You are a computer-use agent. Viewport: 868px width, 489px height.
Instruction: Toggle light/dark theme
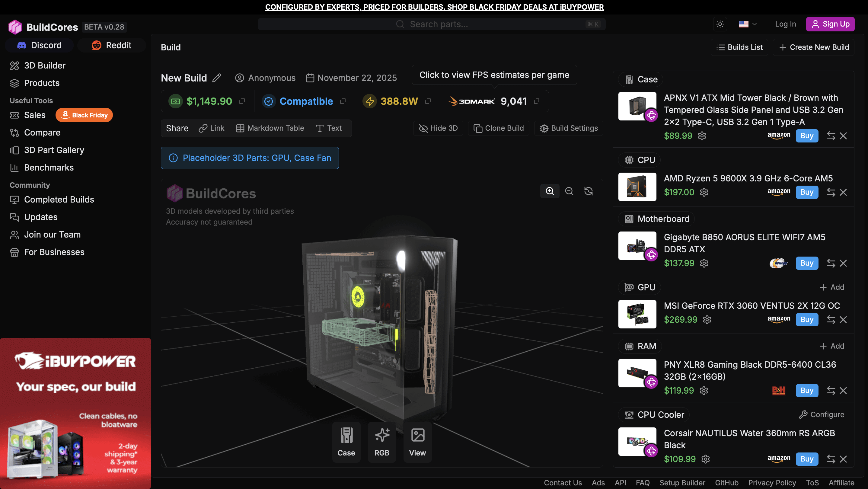(720, 24)
